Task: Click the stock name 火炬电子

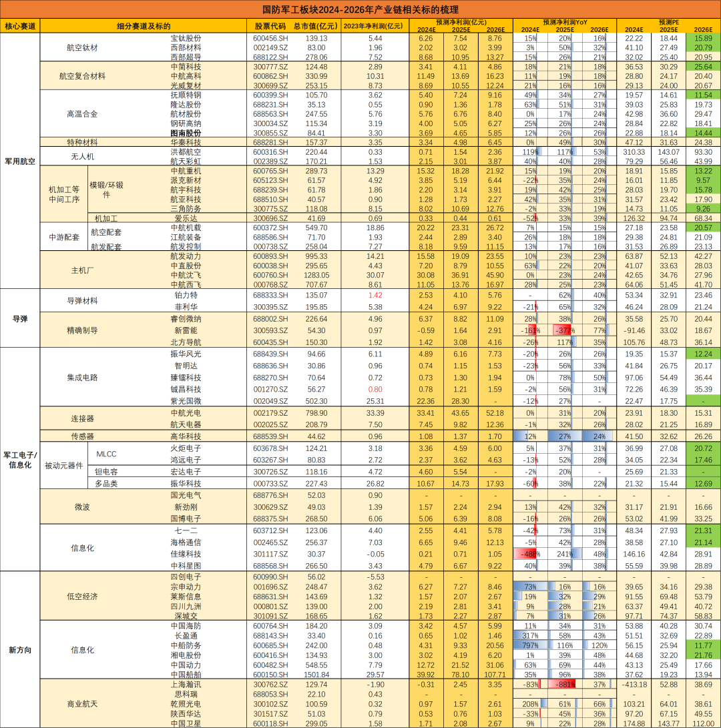Action: coord(186,448)
